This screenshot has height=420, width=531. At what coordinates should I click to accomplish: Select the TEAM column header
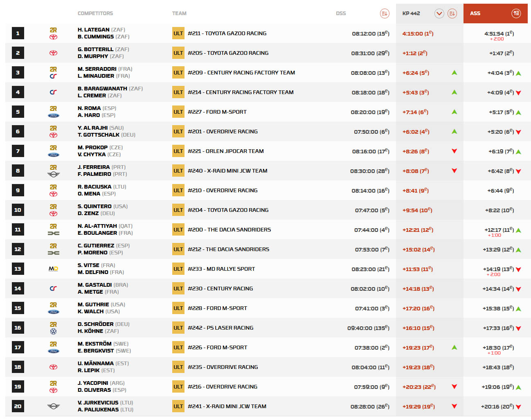(179, 13)
